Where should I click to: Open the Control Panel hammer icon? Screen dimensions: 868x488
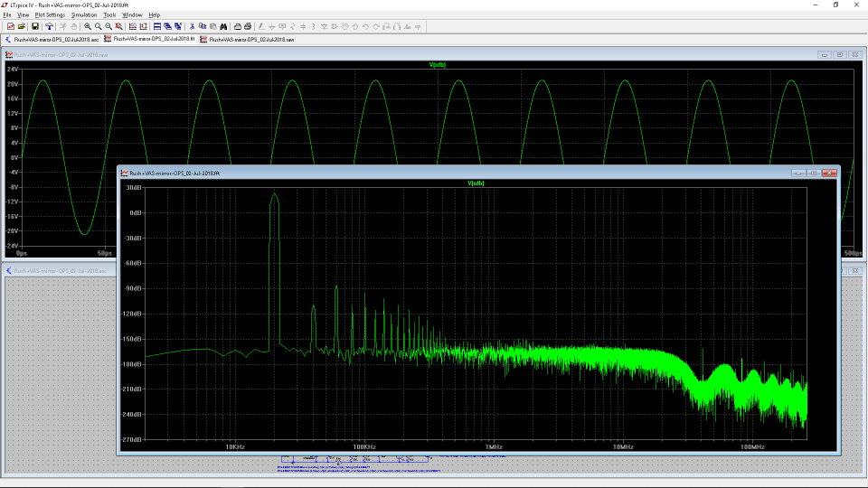coord(49,26)
